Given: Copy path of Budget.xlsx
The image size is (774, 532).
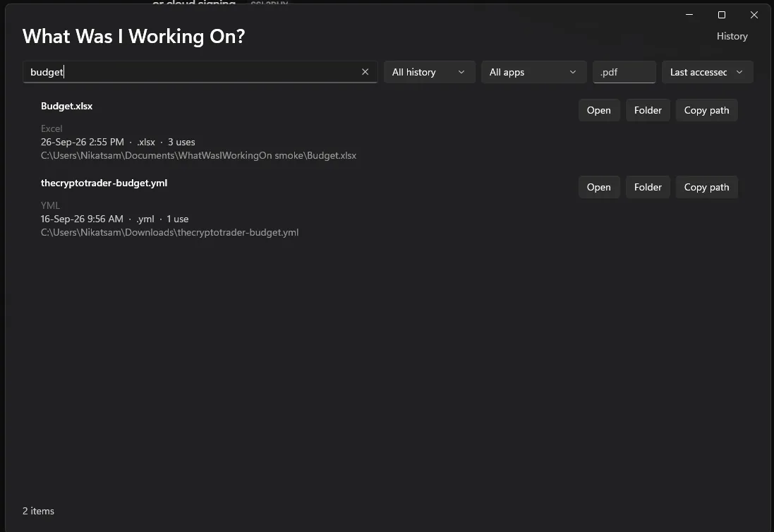Looking at the screenshot, I should coord(706,110).
